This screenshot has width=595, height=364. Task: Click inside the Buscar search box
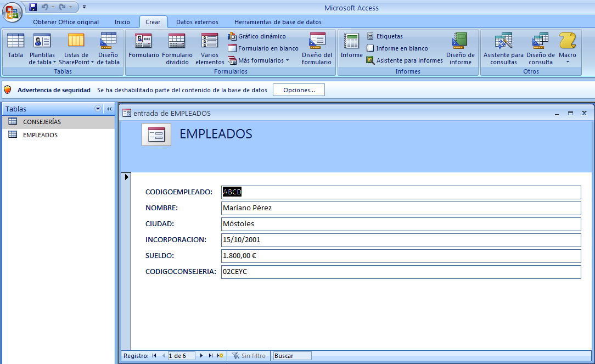291,355
